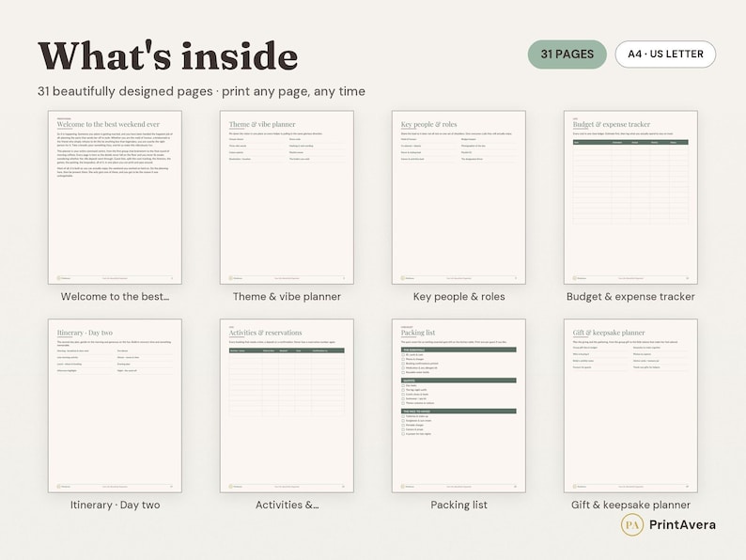Image resolution: width=746 pixels, height=560 pixels.
Task: View the Itinerary Day two page thumbnail
Action: 115,405
